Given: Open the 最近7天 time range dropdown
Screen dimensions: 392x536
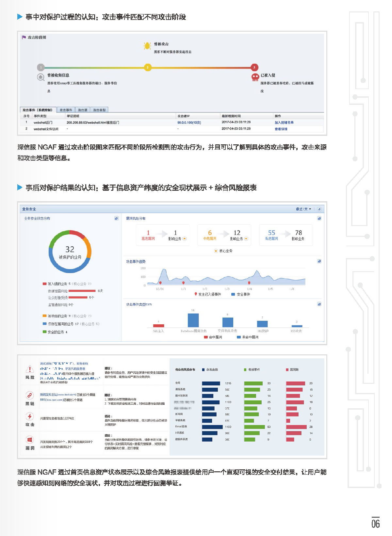Looking at the screenshot, I should pos(303,209).
